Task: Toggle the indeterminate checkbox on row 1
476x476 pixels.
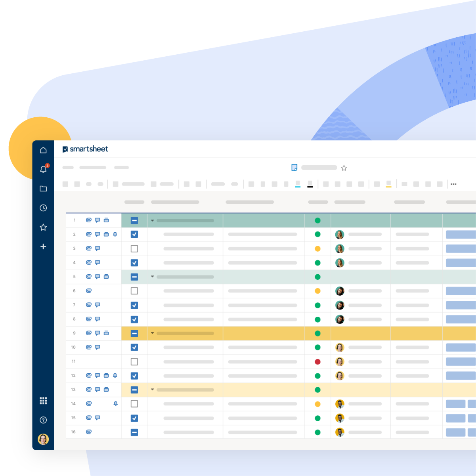Action: pyautogui.click(x=134, y=220)
